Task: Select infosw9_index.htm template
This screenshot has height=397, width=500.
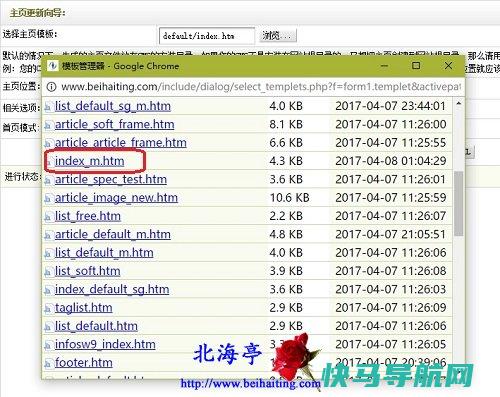Action: [x=105, y=345]
